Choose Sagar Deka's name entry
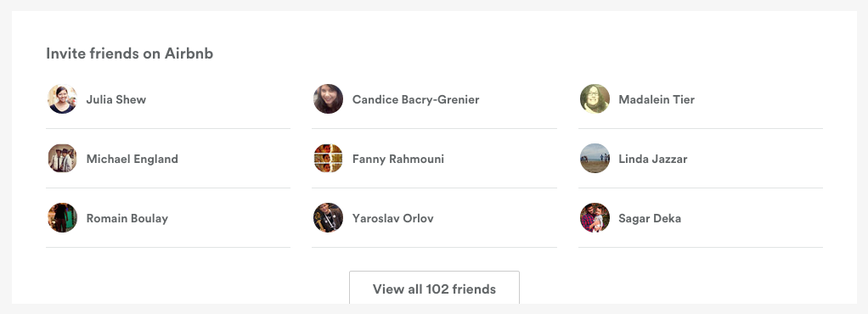Viewport: 868px width, 314px height. click(650, 218)
